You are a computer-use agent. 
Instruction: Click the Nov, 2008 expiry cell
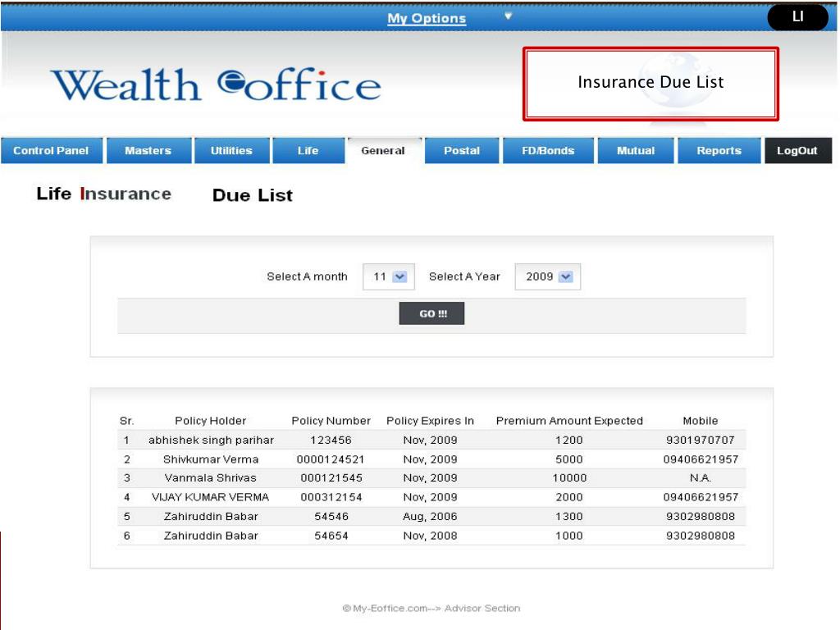[x=430, y=536]
